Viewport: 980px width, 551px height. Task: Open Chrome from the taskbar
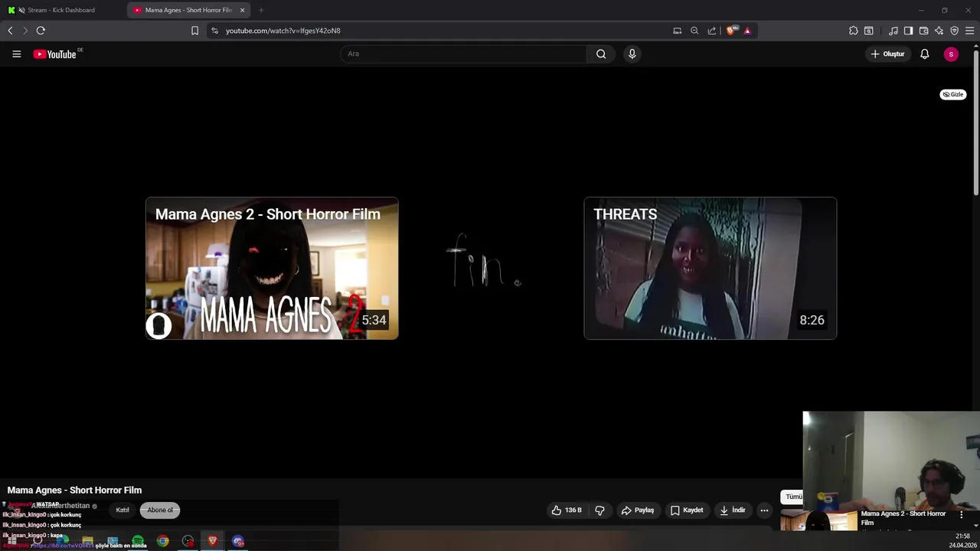(163, 541)
